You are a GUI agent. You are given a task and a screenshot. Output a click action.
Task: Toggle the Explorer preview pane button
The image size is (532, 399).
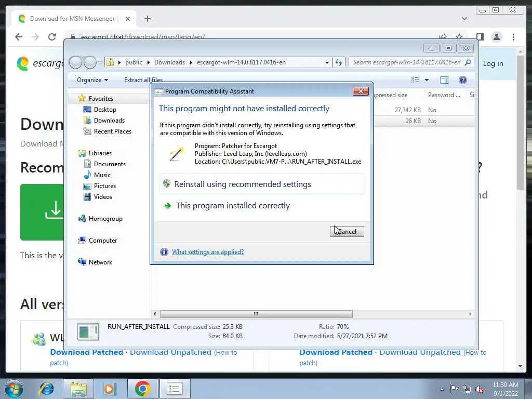[x=444, y=80]
